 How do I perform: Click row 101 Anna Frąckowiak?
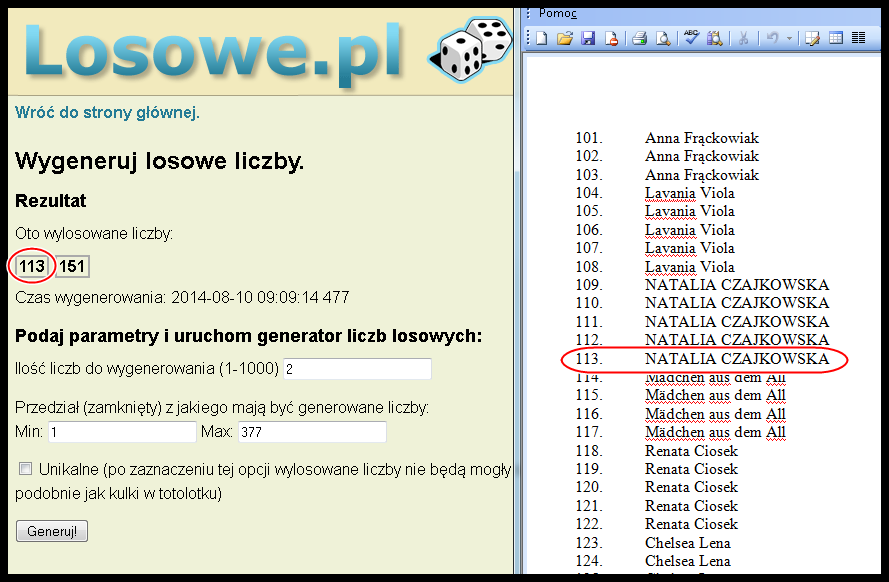coord(667,138)
